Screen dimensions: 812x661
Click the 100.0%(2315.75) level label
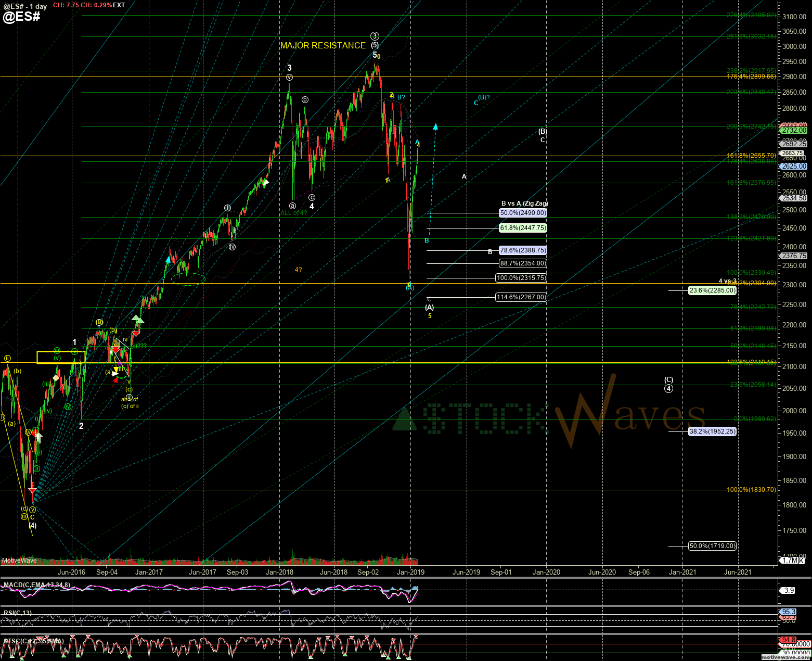point(522,278)
